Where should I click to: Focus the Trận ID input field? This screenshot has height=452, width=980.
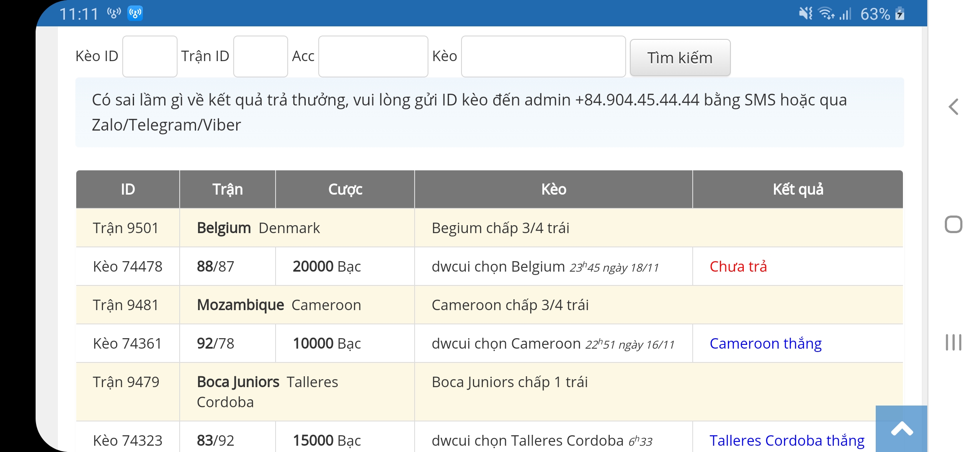pos(260,56)
